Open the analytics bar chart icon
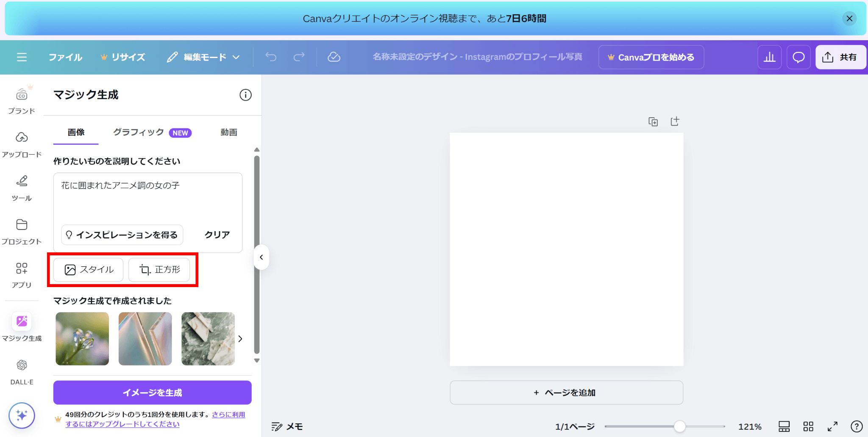This screenshot has height=437, width=868. tap(769, 57)
